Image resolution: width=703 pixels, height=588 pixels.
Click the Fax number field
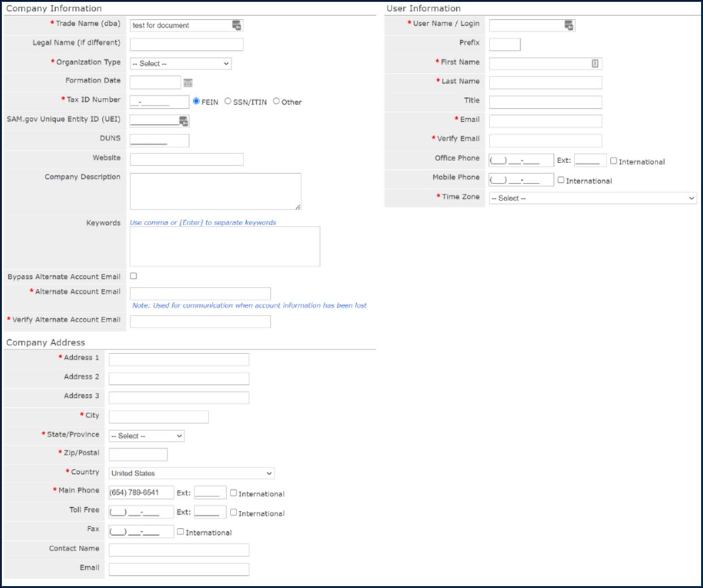(141, 532)
